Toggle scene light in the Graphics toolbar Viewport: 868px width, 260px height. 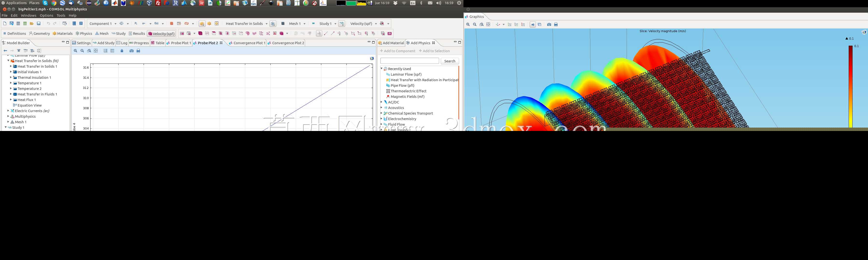click(533, 25)
